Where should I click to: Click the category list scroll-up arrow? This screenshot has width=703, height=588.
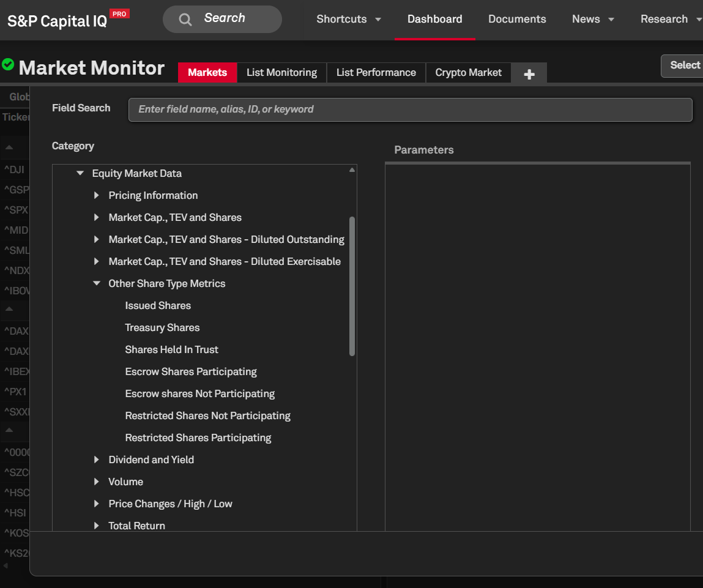click(x=352, y=170)
